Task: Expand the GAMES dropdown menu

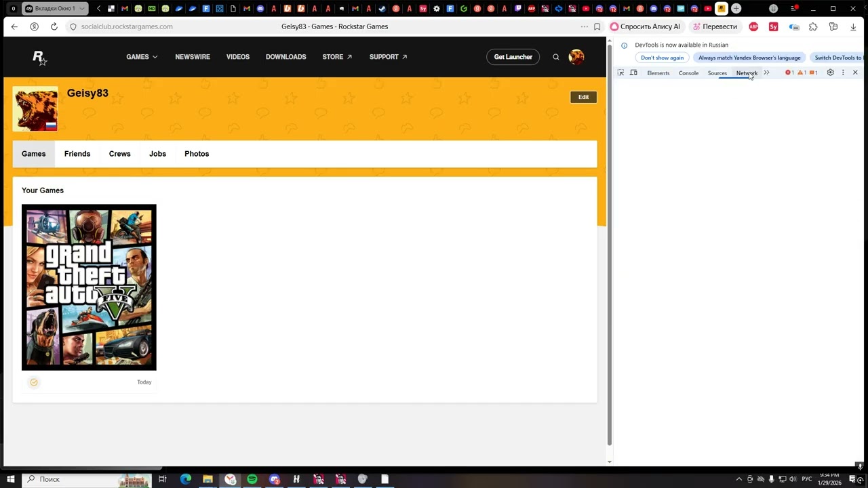Action: tap(142, 57)
